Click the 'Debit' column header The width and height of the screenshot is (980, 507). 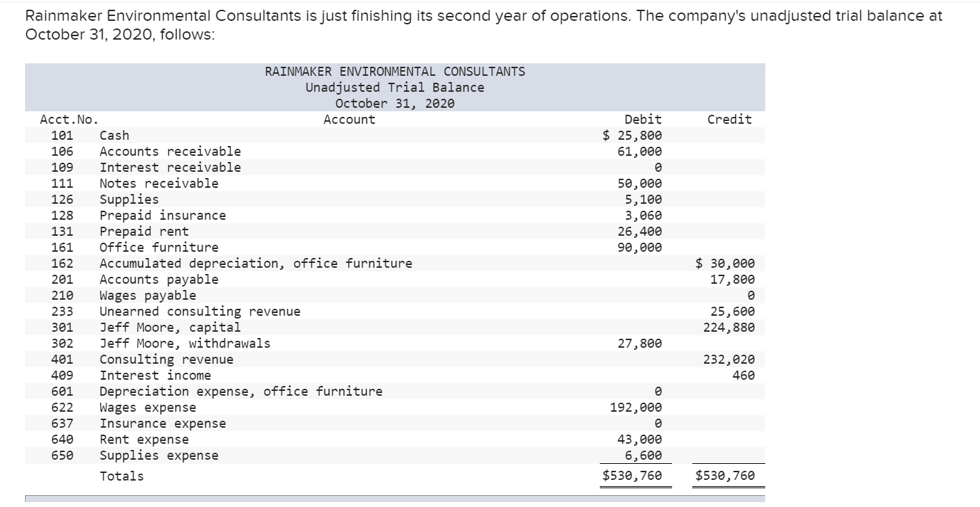[x=644, y=119]
